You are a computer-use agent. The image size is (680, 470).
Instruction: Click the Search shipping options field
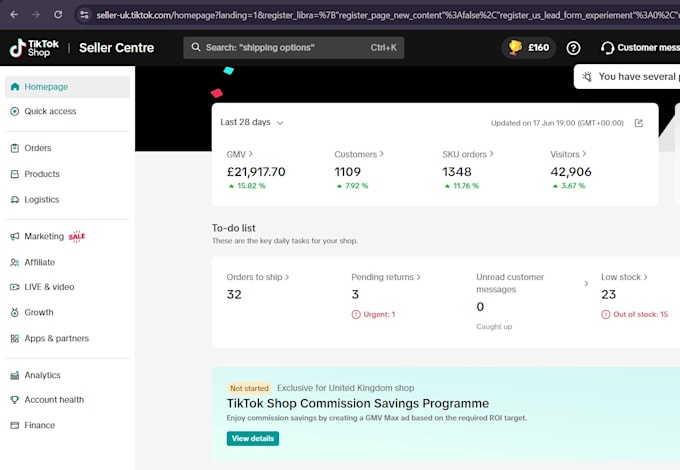(294, 48)
